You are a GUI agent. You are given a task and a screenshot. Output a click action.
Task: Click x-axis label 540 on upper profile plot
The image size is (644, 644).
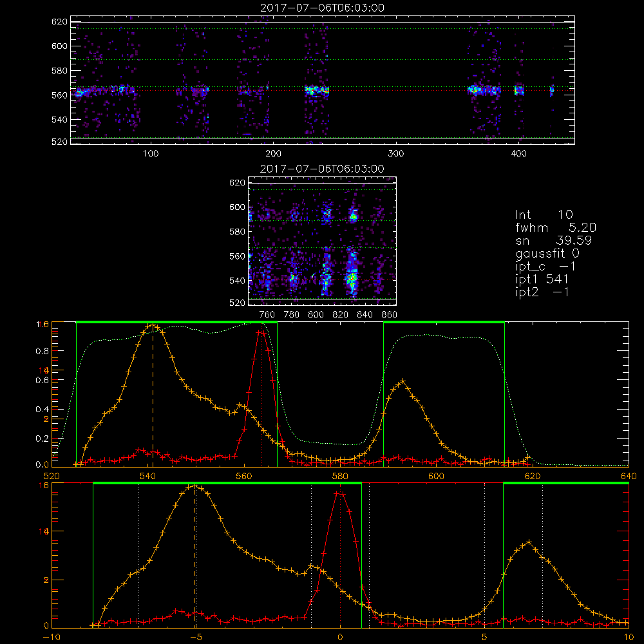tap(148, 476)
